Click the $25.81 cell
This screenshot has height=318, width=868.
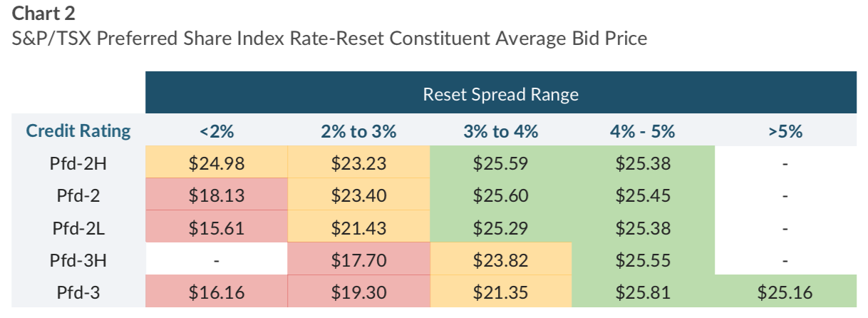(x=642, y=292)
